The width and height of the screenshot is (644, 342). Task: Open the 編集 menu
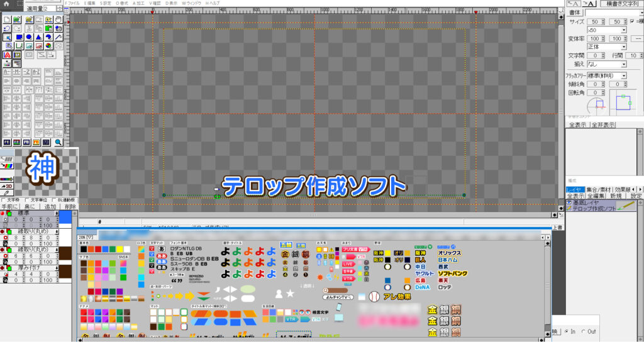[89, 3]
